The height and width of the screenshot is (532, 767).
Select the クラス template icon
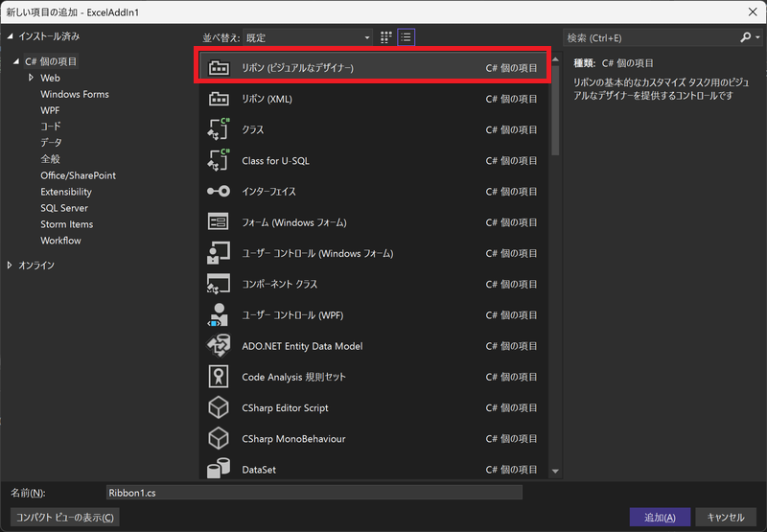219,129
